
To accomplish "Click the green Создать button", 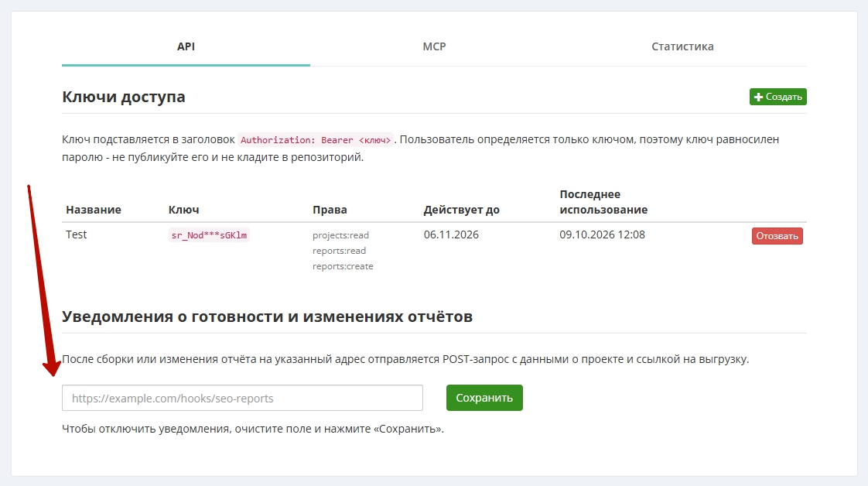I will tap(777, 97).
